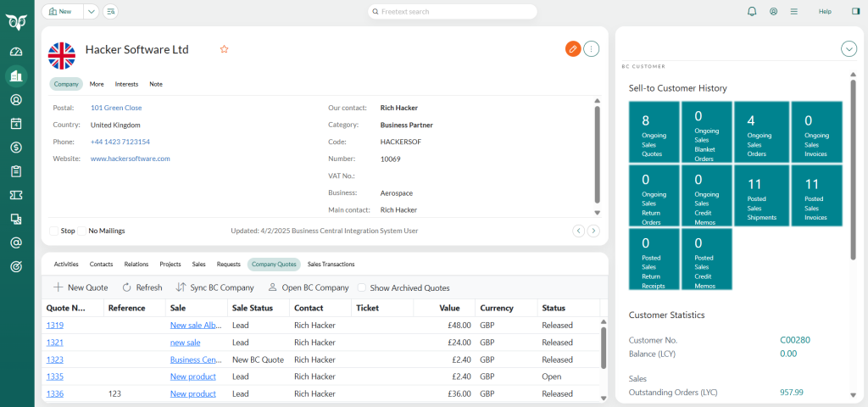The width and height of the screenshot is (868, 407).
Task: Open the 11 Posted Sales Shipments tile
Action: (761, 196)
